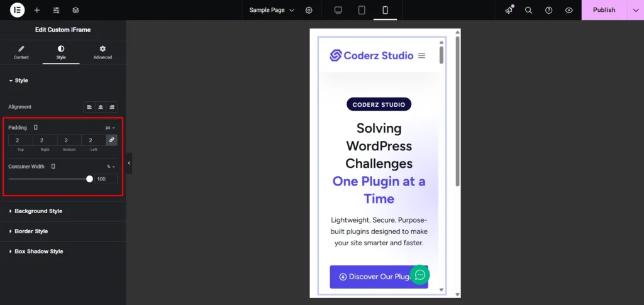Viewport: 644px width, 305px height.
Task: Open Site Settings sliders icon
Action: pyautogui.click(x=57, y=10)
